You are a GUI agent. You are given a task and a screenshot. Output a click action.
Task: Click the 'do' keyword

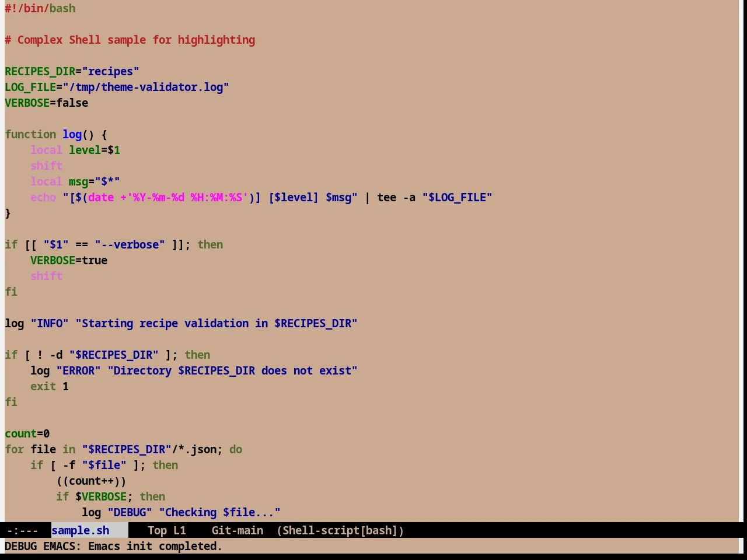(236, 449)
